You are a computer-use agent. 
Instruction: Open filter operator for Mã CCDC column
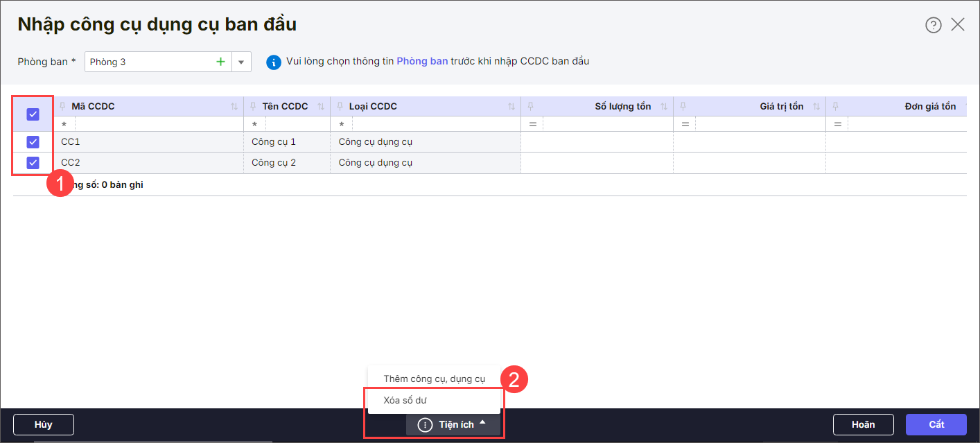coord(64,124)
